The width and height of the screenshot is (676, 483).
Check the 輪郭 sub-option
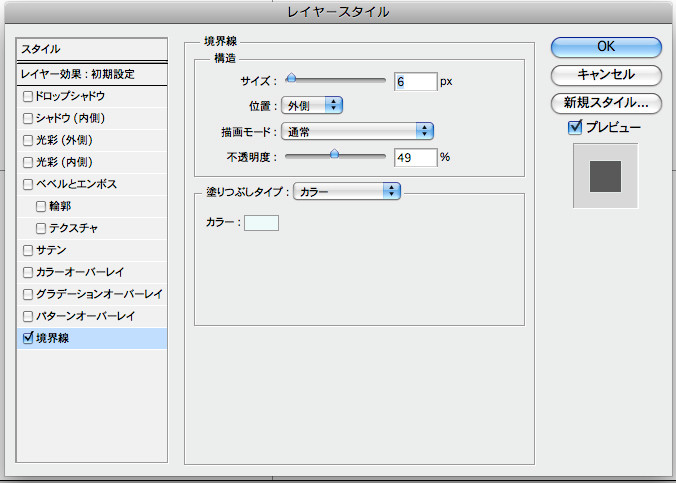pos(41,206)
